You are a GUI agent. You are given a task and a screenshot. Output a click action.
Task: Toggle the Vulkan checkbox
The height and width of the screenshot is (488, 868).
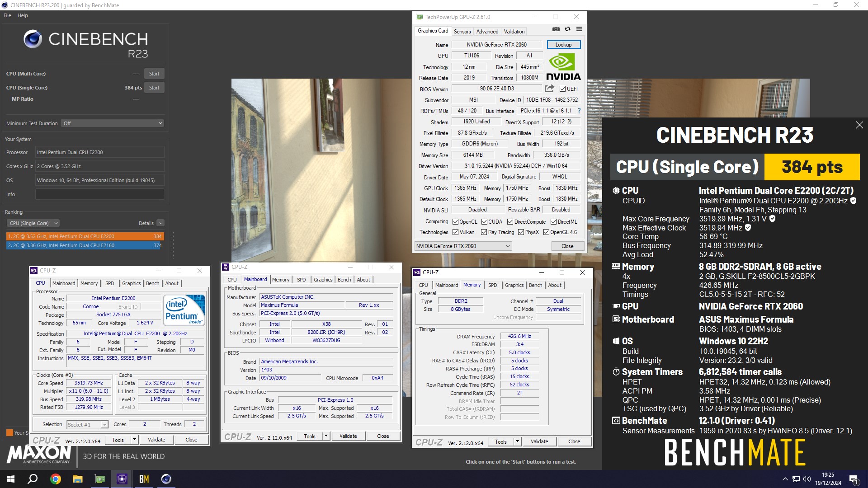[455, 232]
